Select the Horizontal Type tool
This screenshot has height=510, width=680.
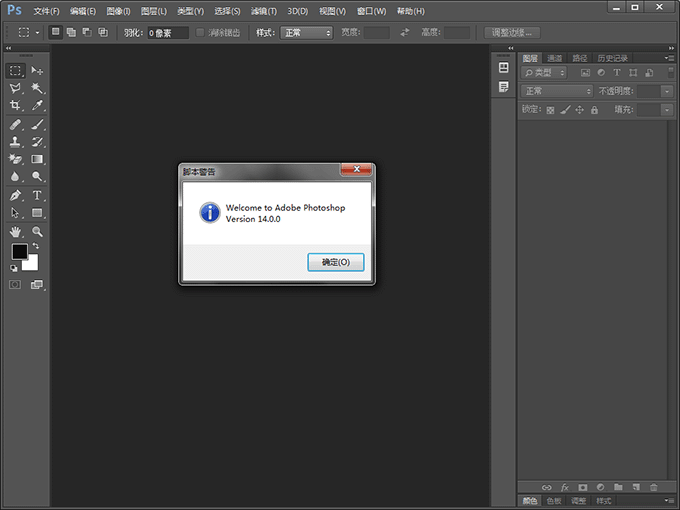(x=37, y=196)
